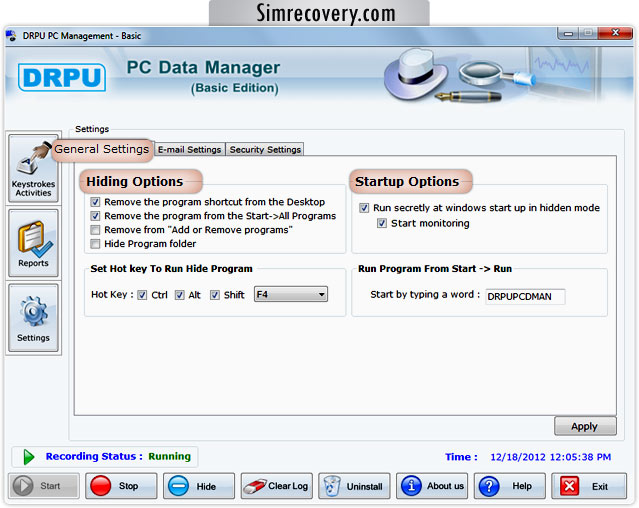Click the Hide button label
This screenshot has width=639, height=508.
point(206,486)
